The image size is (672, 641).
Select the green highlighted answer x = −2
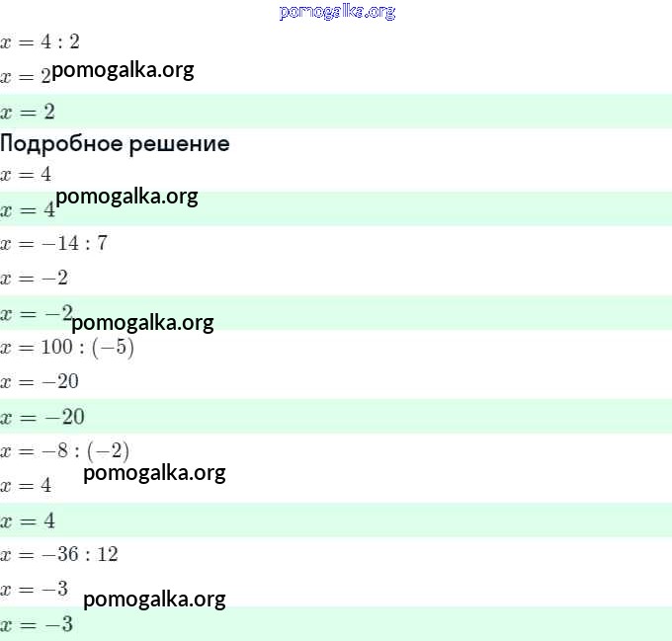click(35, 314)
